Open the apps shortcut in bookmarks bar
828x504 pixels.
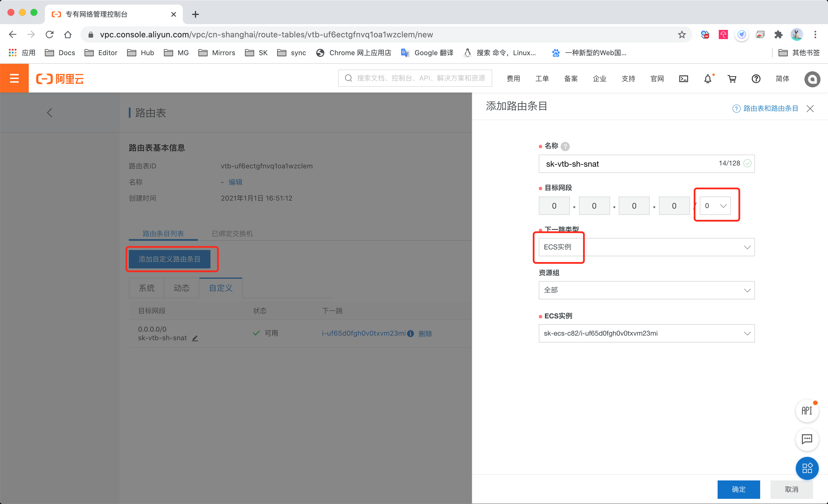click(x=22, y=53)
